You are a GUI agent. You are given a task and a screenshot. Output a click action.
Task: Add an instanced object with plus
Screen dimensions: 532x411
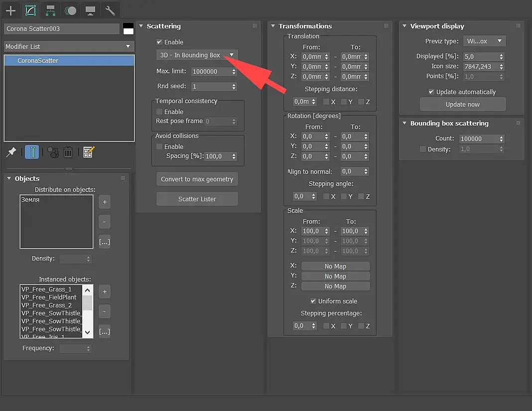click(x=105, y=291)
